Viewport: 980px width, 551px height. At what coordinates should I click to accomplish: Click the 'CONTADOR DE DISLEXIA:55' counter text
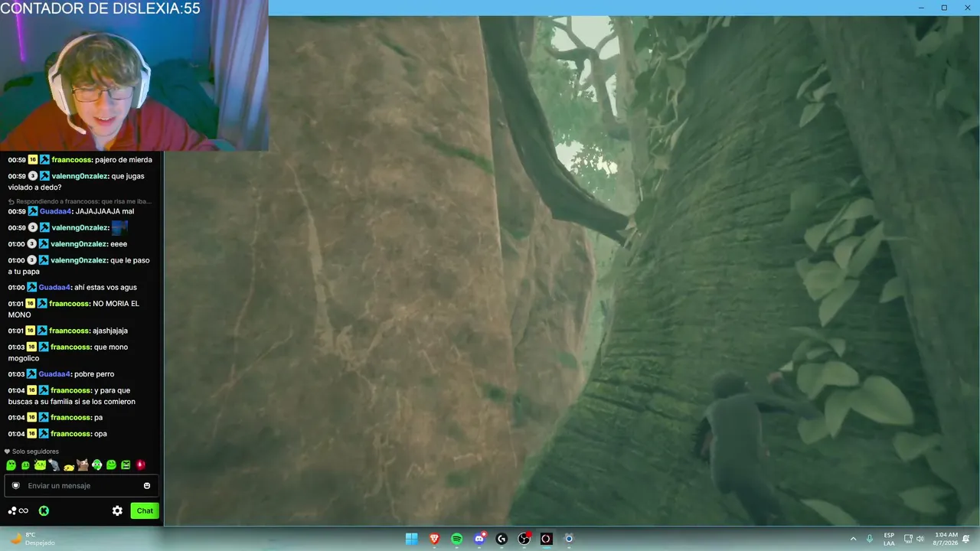tap(100, 8)
